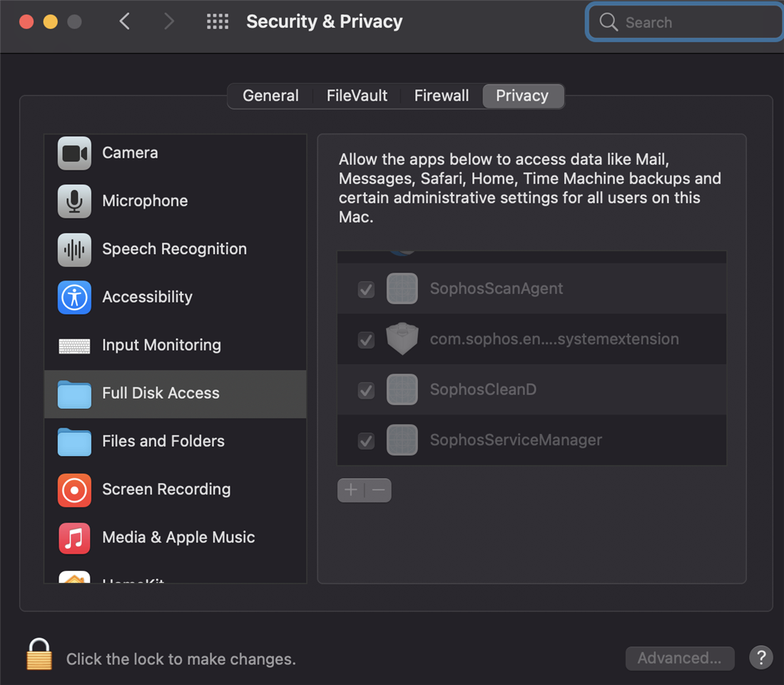
Task: Show all preferences using the grid icon
Action: point(218,21)
